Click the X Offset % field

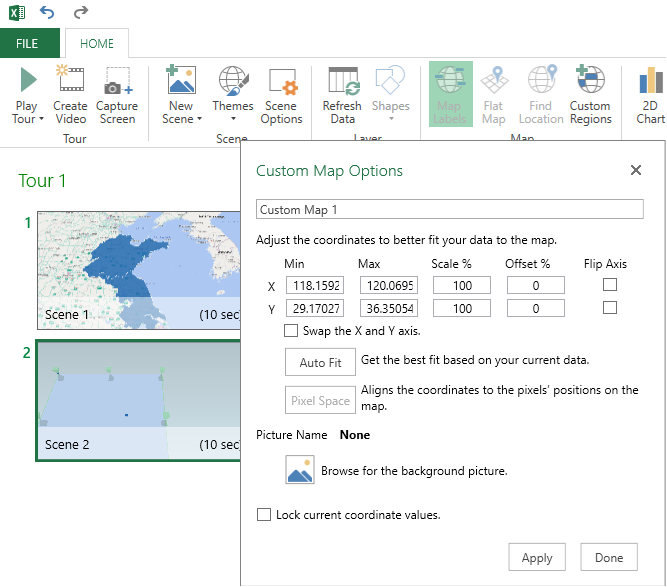click(536, 285)
